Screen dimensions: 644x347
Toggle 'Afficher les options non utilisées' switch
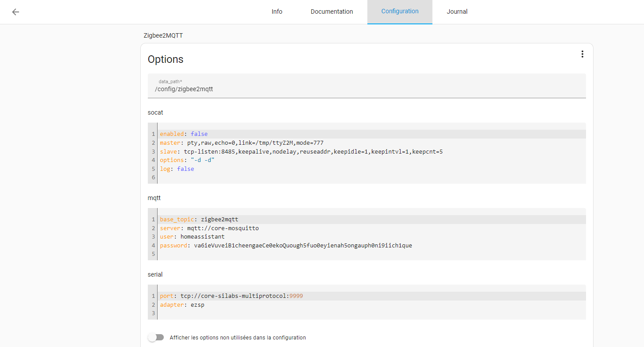point(156,337)
